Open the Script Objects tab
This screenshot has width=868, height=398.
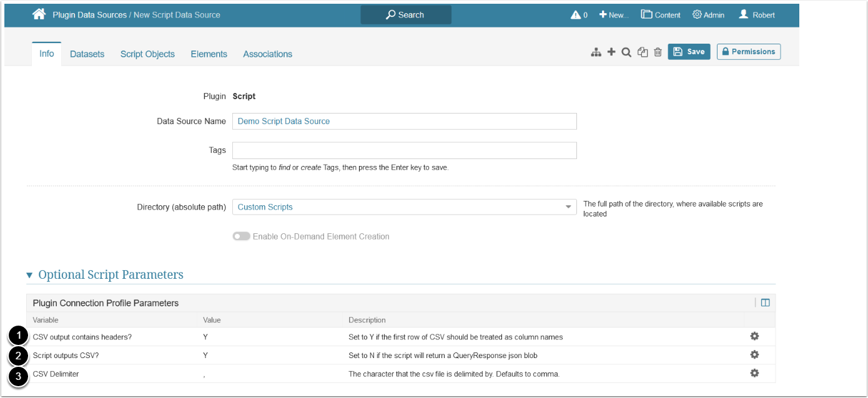147,54
